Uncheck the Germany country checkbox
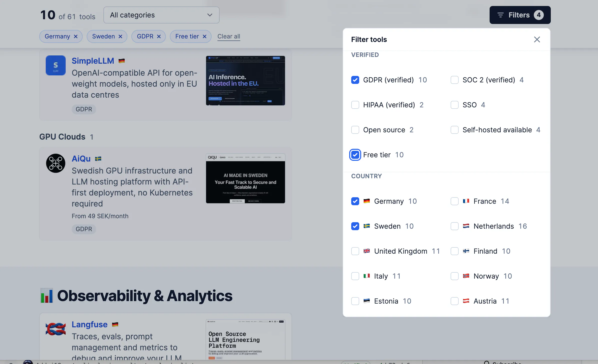 point(355,201)
